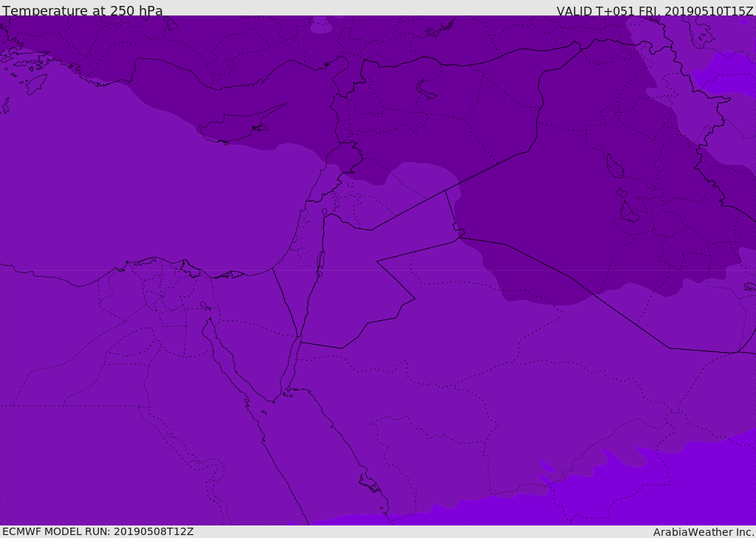Click the 'VALID T+051 FRI. 20190510T15Z' label

point(655,11)
